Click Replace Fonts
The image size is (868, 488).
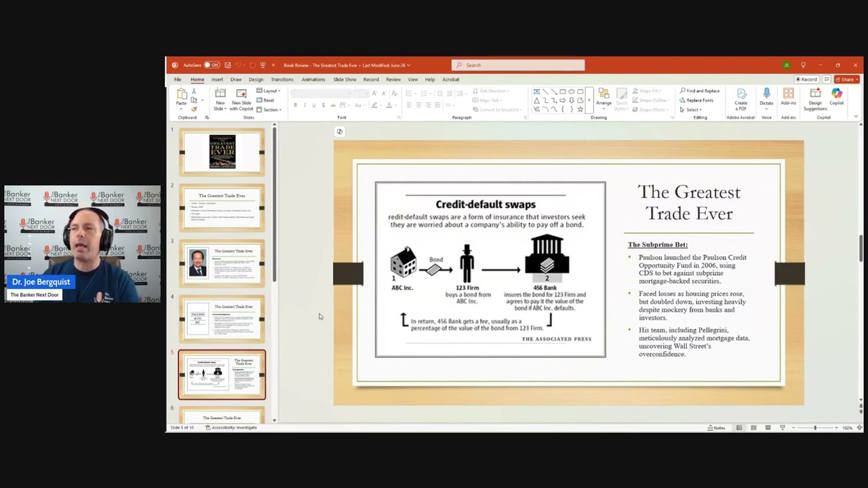point(696,100)
